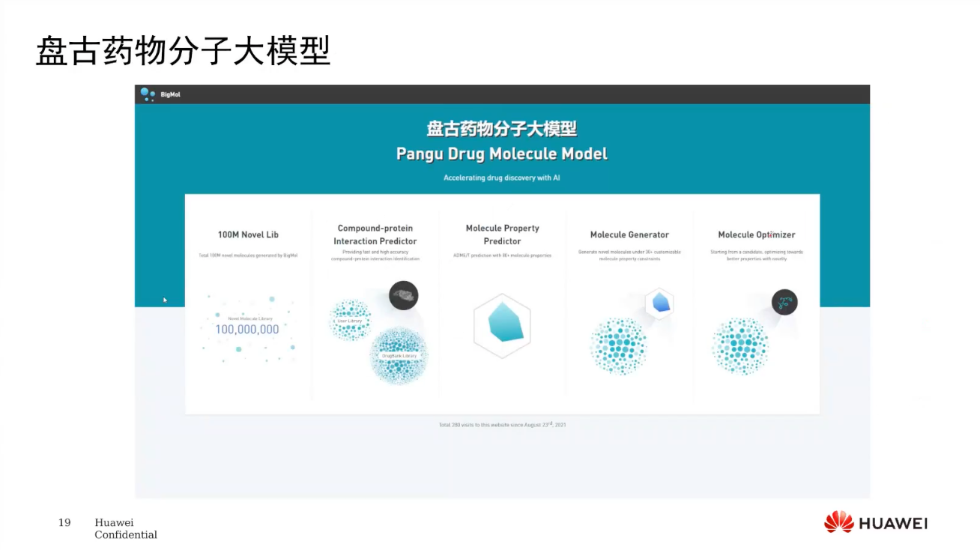Screen dimensions: 980x550
Task: Click 'Generate novel molecules under 30+ customizable' text
Action: (629, 253)
